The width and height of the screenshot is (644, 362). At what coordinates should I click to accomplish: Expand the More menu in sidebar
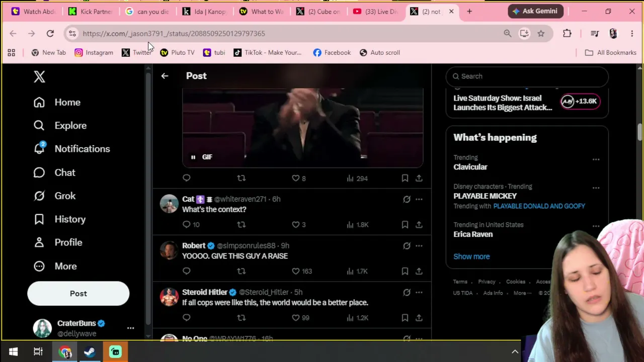[x=55, y=266]
